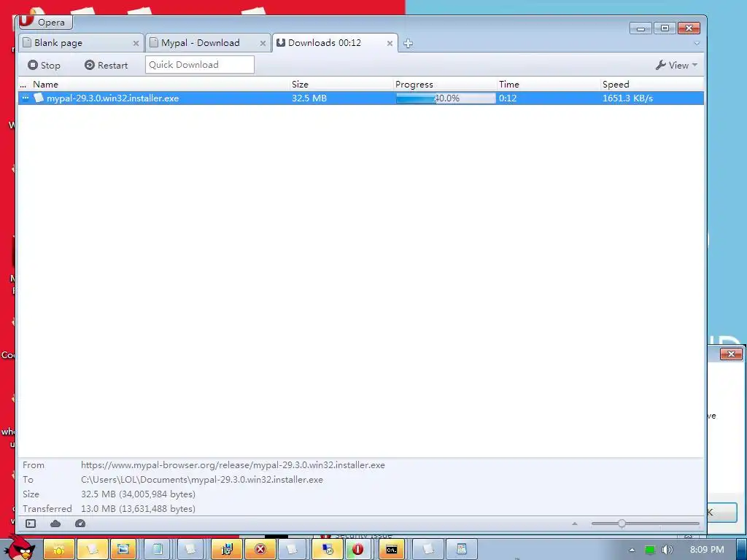This screenshot has height=560, width=747.
Task: Select mypal-29.3.0.win32.installer.exe download row
Action: (361, 98)
